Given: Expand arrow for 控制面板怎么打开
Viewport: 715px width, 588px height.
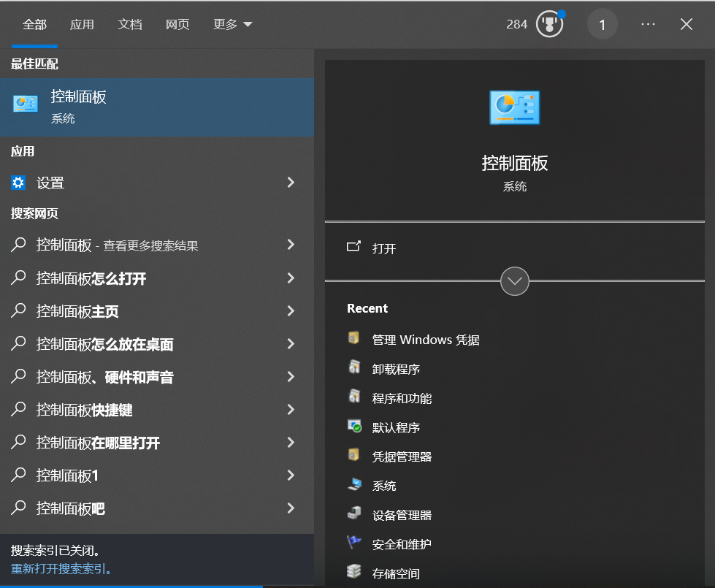Looking at the screenshot, I should pyautogui.click(x=291, y=278).
